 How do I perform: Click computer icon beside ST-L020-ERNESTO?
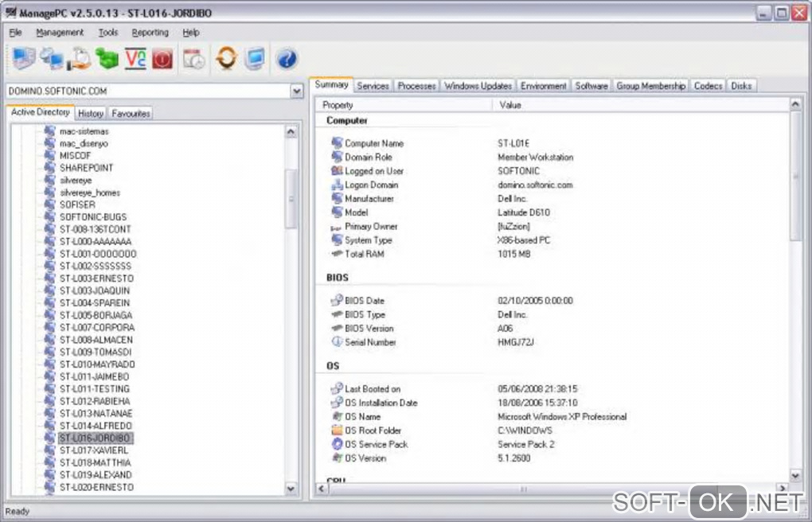pyautogui.click(x=49, y=487)
